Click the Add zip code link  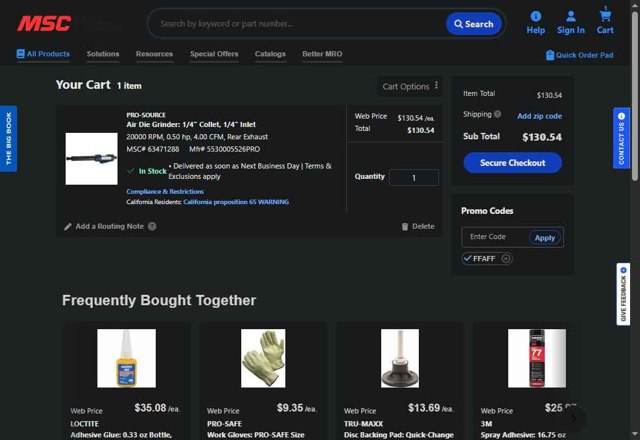(x=539, y=116)
